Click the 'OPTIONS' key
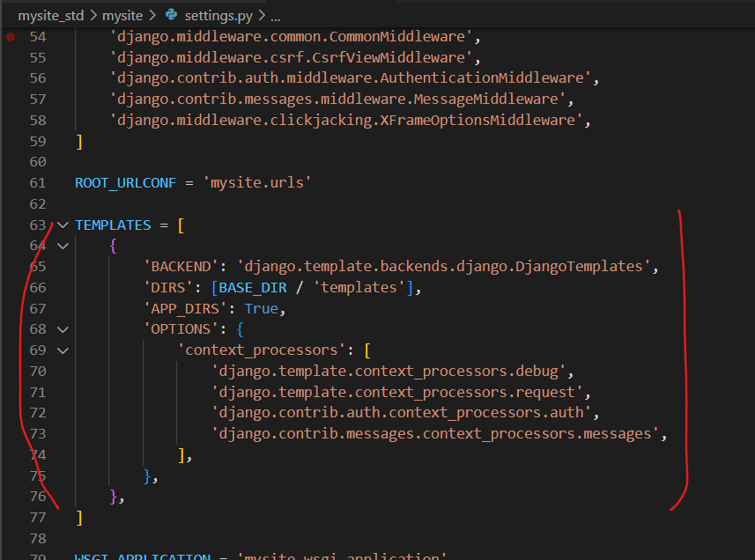This screenshot has width=755, height=560. click(181, 329)
